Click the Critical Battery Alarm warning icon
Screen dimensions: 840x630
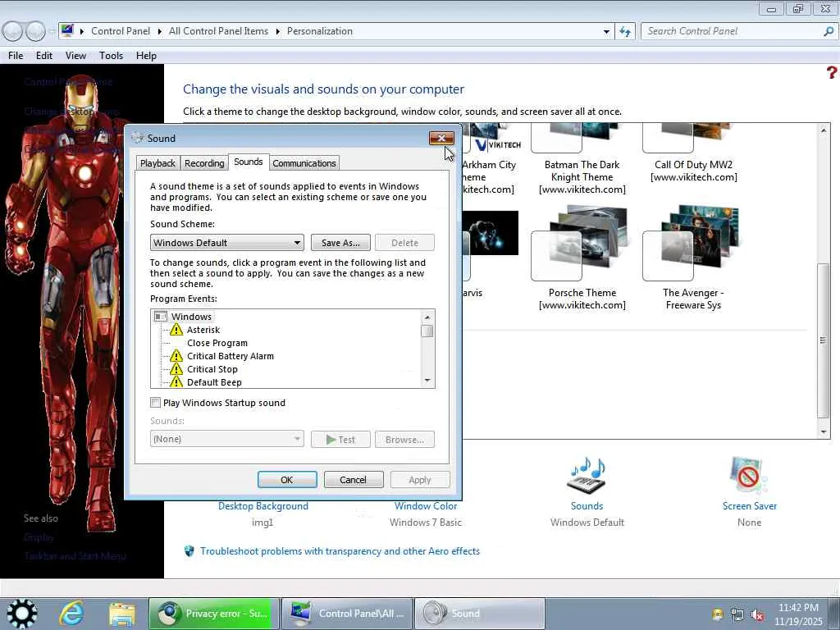pos(176,356)
